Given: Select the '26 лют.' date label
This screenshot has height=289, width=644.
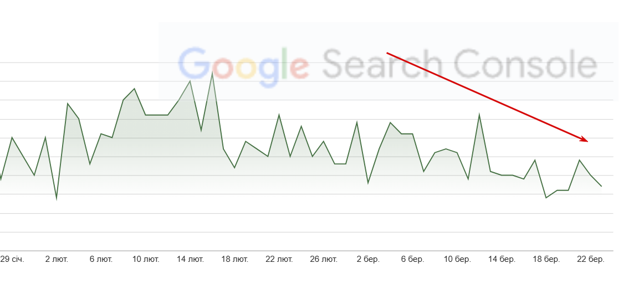Looking at the screenshot, I should coord(324,260).
